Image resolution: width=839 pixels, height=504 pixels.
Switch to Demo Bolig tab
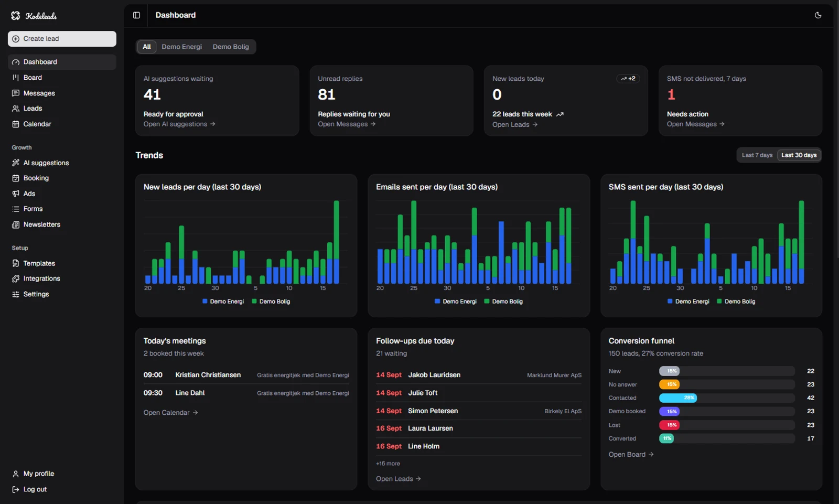pyautogui.click(x=231, y=47)
